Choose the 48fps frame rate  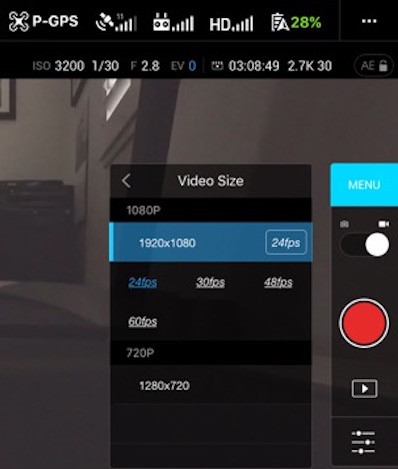point(278,282)
